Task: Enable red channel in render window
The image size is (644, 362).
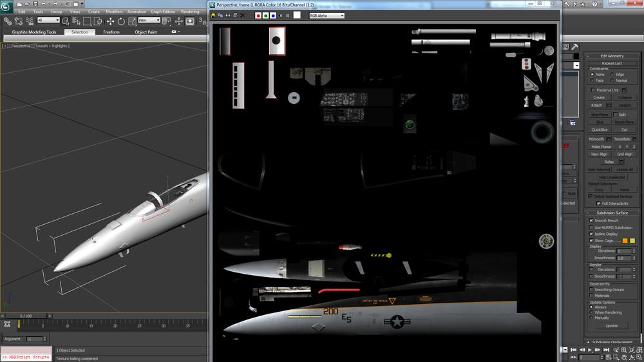Action: tap(258, 15)
